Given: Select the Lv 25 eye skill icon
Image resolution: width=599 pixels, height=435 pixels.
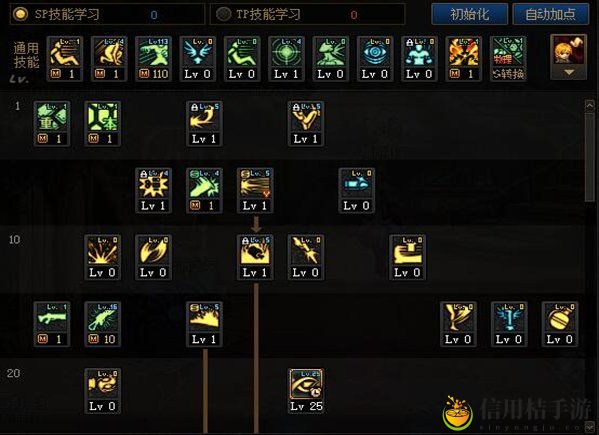Looking at the screenshot, I should [x=306, y=391].
